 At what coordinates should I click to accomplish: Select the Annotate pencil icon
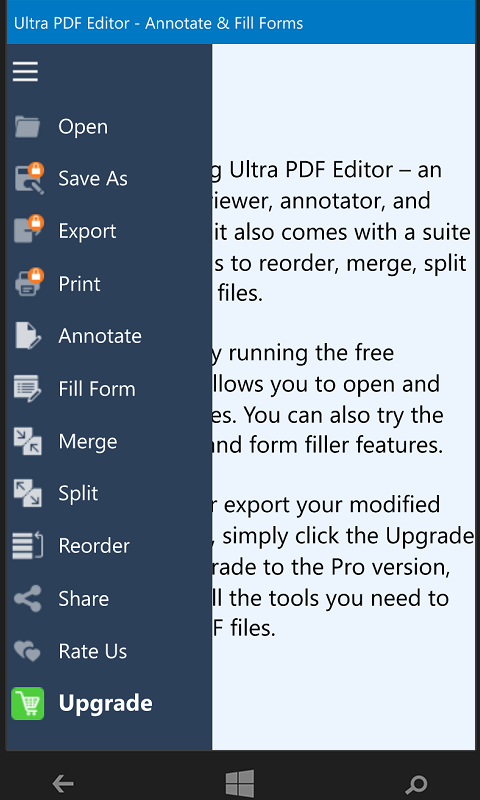point(28,336)
